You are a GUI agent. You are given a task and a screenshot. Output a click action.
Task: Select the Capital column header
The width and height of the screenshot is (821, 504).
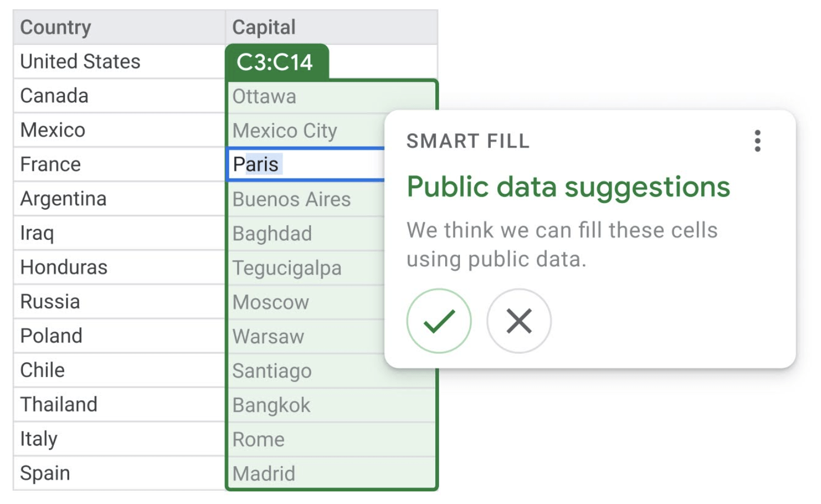(x=264, y=26)
